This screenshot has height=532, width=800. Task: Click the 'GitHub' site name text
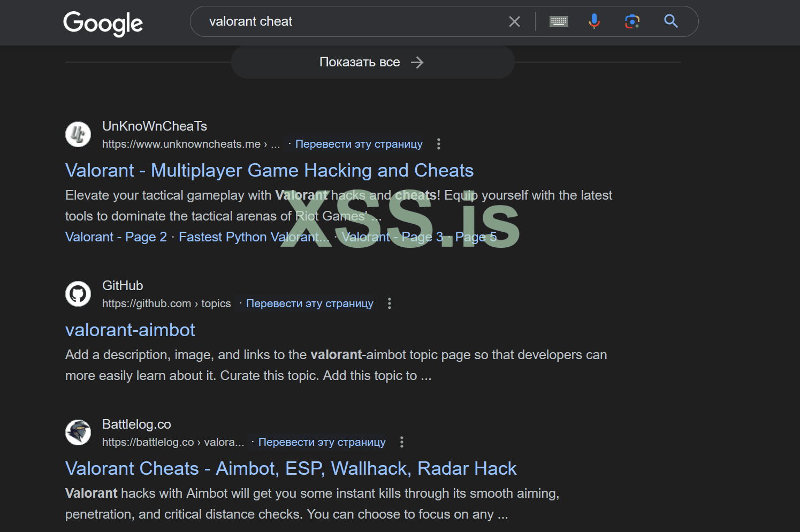pyautogui.click(x=123, y=285)
